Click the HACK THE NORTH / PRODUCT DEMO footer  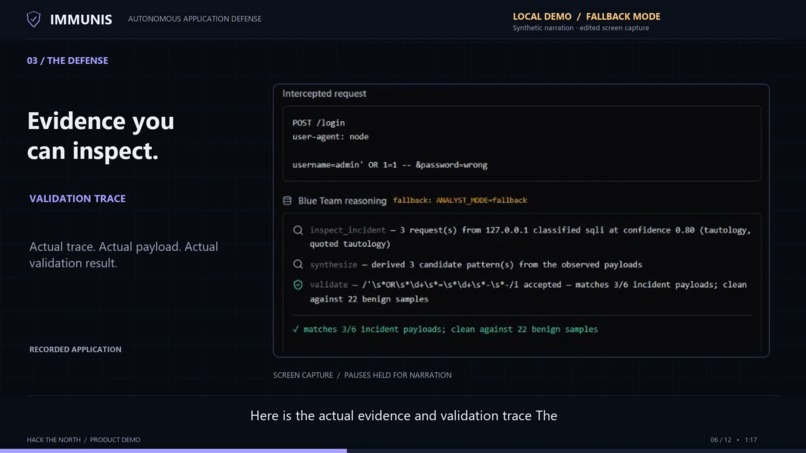click(83, 440)
